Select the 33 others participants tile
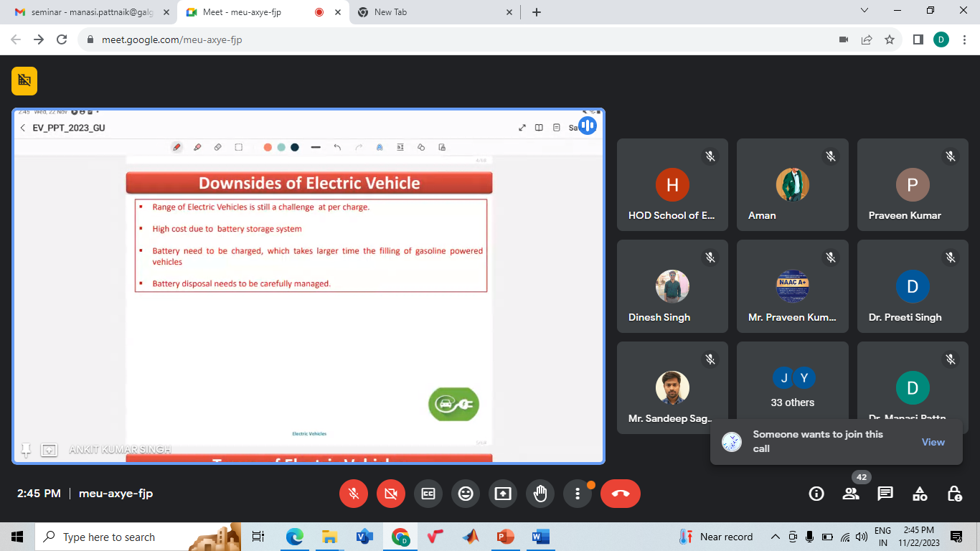 point(793,387)
